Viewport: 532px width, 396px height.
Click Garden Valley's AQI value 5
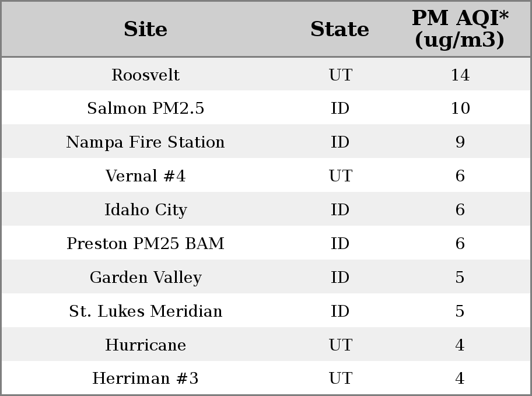(x=460, y=278)
